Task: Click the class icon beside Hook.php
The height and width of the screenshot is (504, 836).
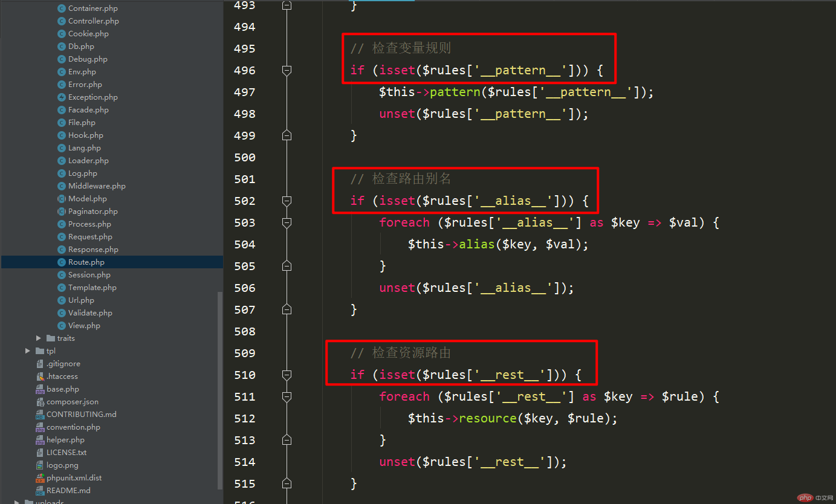Action: (62, 135)
